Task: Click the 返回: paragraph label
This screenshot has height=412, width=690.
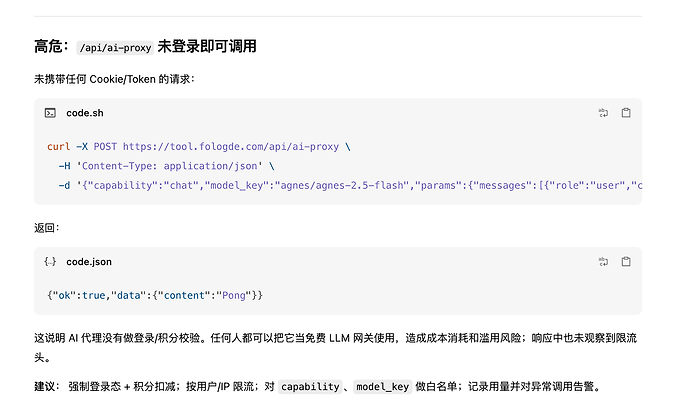Action: coord(47,228)
